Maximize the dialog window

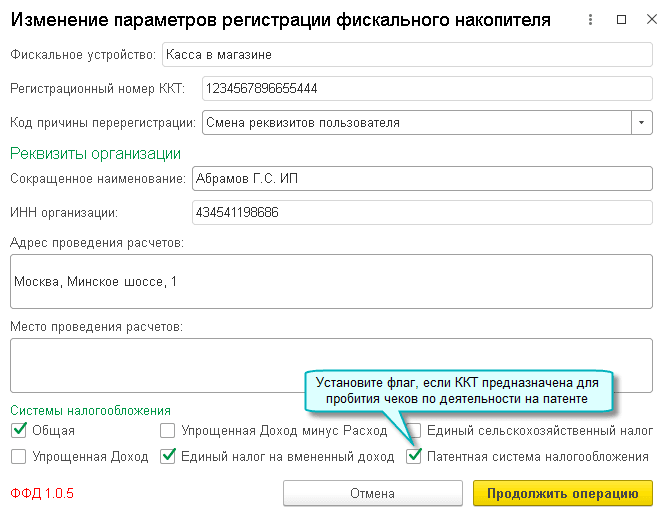click(x=621, y=19)
